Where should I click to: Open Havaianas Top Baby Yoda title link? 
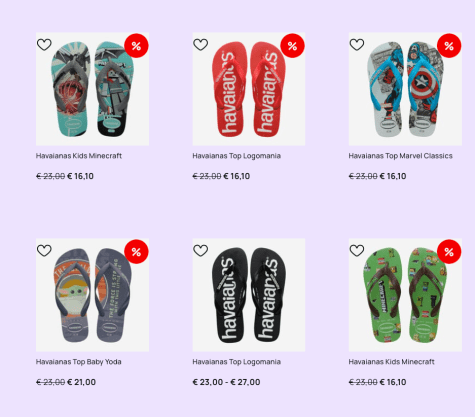(78, 362)
